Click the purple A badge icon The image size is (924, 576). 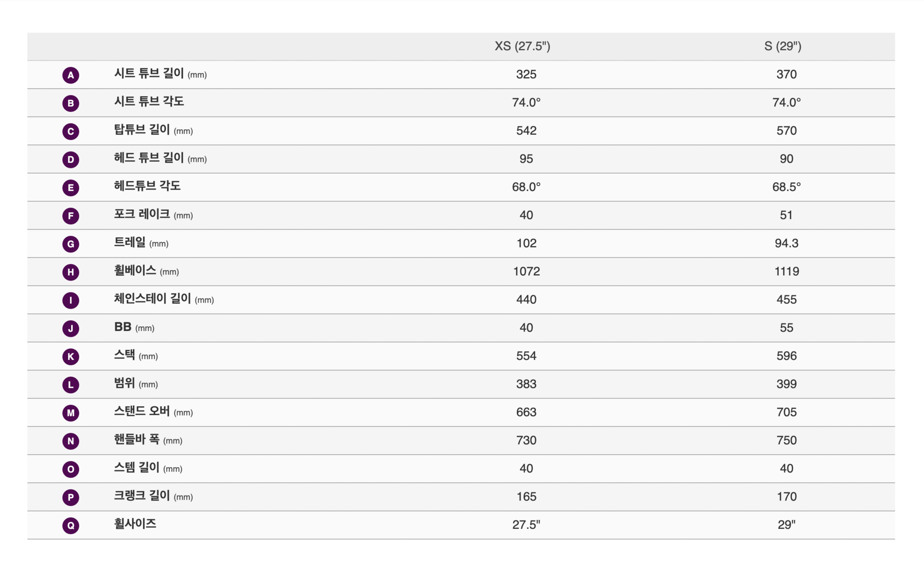[x=71, y=75]
